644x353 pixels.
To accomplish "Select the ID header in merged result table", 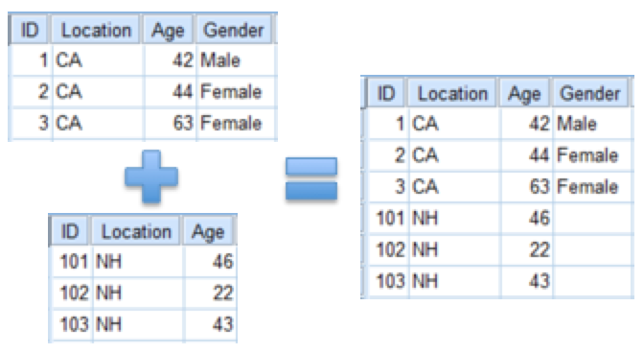I will 386,93.
